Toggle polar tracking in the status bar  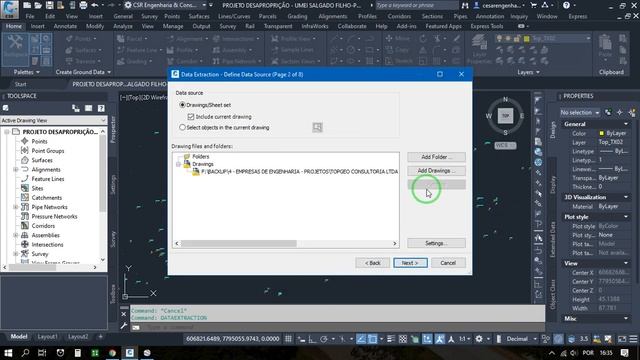coord(324,339)
